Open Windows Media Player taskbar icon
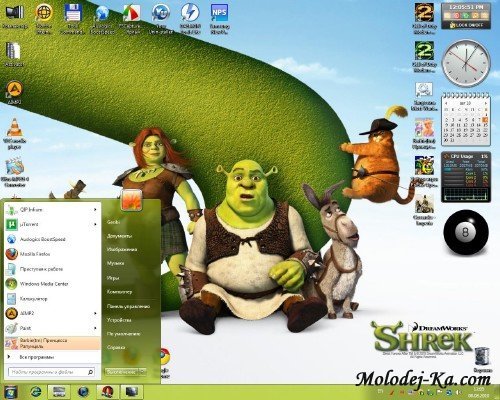This screenshot has width=500, height=400. pyautogui.click(x=83, y=391)
